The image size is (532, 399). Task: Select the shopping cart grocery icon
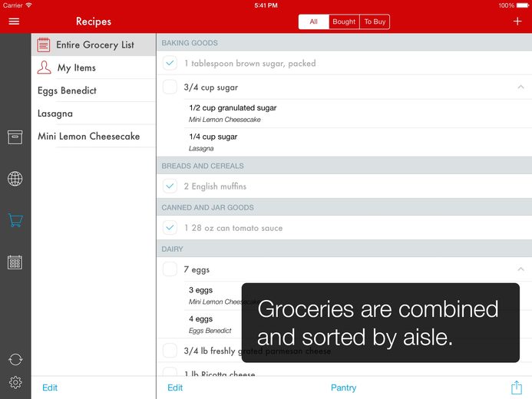15,220
